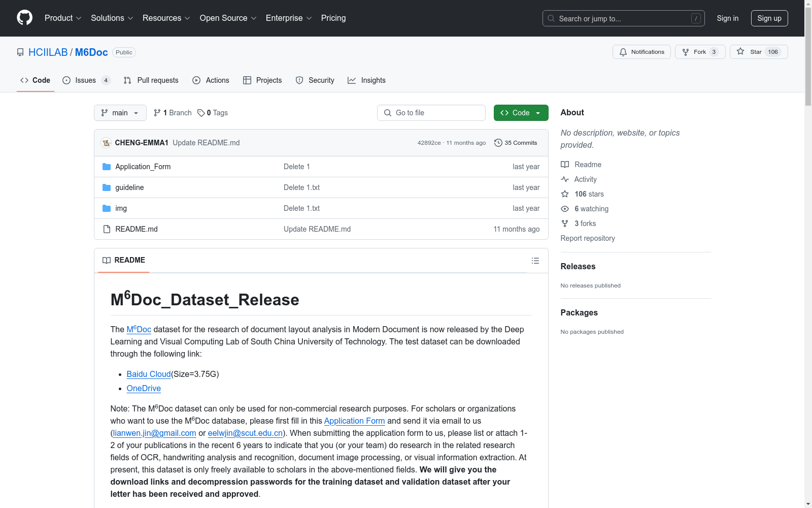Open the Baidu Cloud download link

pos(149,374)
